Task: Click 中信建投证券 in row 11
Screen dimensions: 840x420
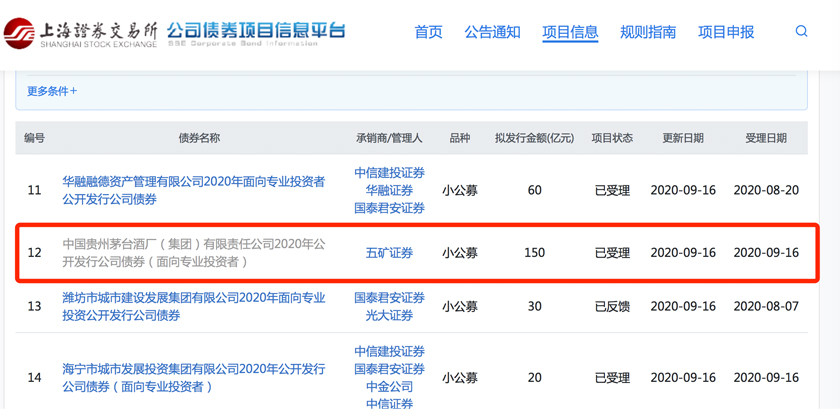Action: (389, 172)
